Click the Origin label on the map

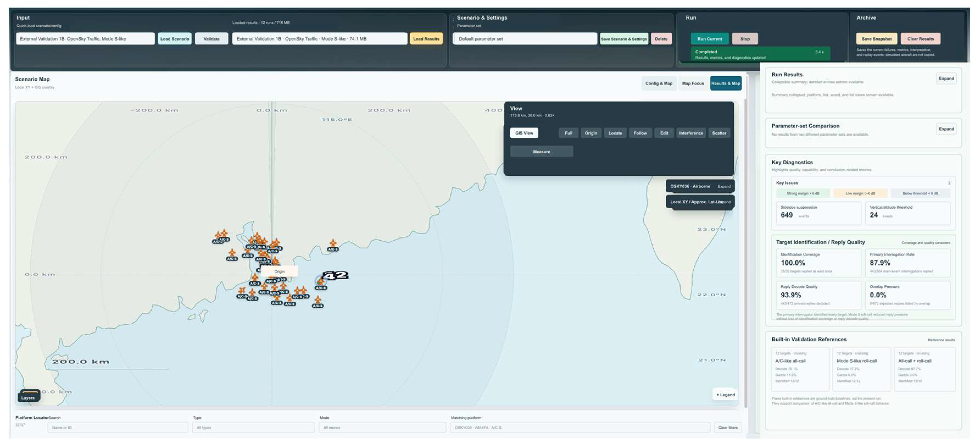(x=280, y=271)
